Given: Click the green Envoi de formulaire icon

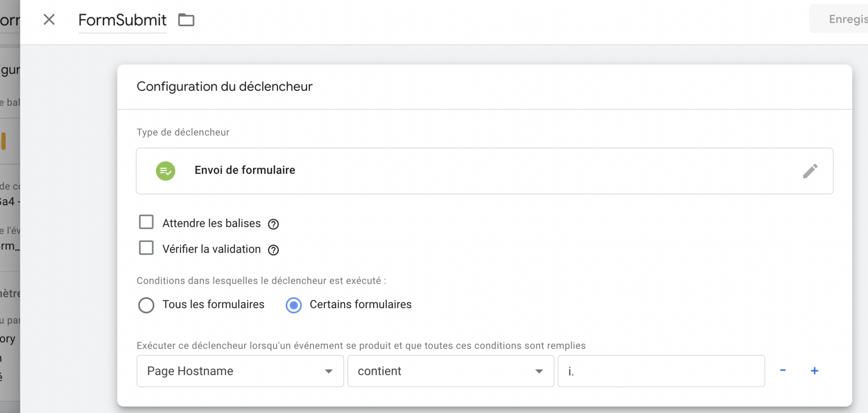Looking at the screenshot, I should (166, 171).
